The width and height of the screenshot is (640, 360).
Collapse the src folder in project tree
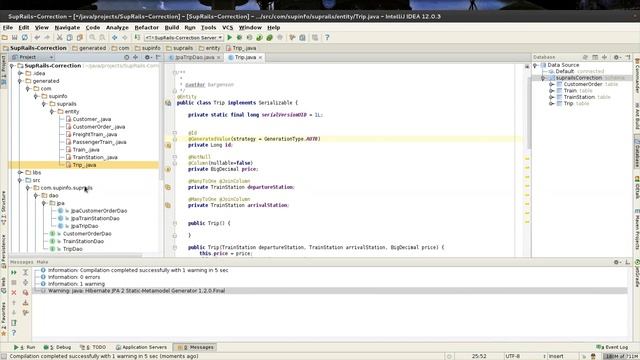click(20, 180)
